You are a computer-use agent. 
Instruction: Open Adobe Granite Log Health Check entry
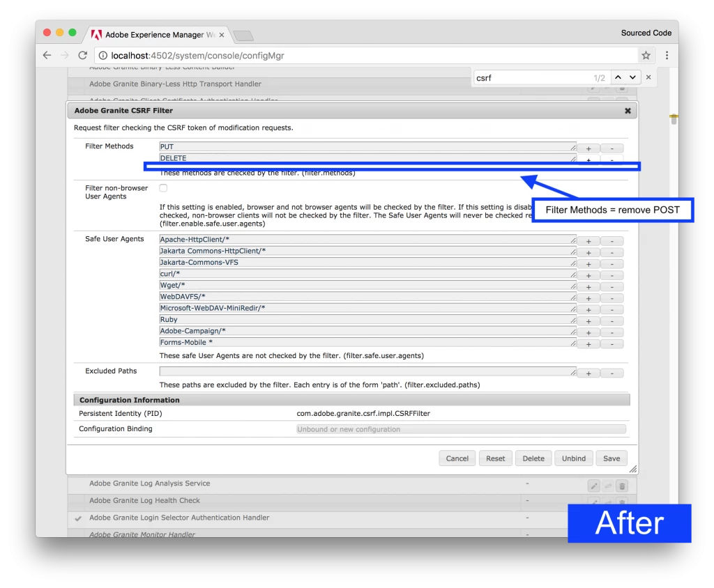[144, 500]
